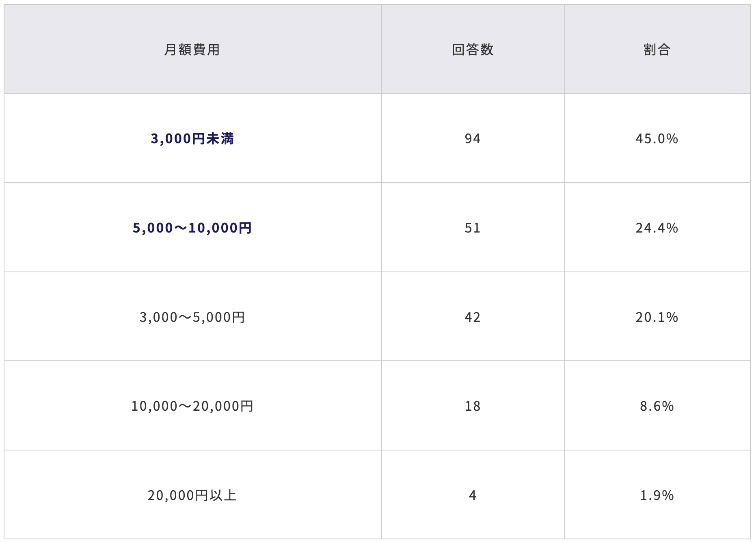The image size is (756, 543).
Task: Click the 月額費用 column header
Action: coord(192,50)
